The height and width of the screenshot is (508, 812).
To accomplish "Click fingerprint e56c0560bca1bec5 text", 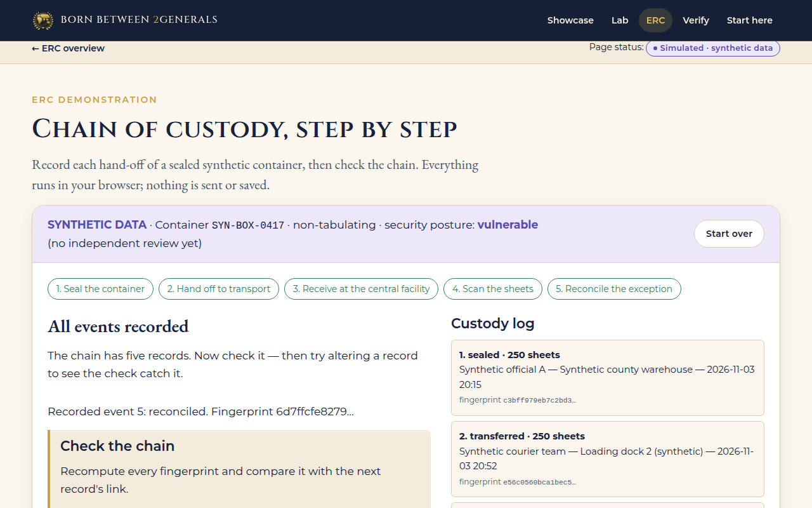I will pyautogui.click(x=518, y=482).
